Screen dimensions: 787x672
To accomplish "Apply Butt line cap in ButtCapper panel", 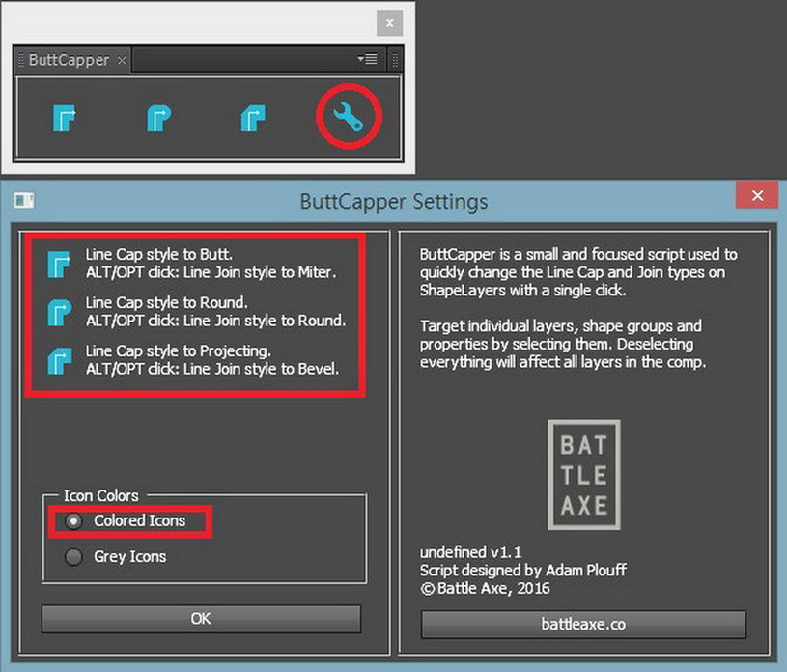I will coord(65,118).
